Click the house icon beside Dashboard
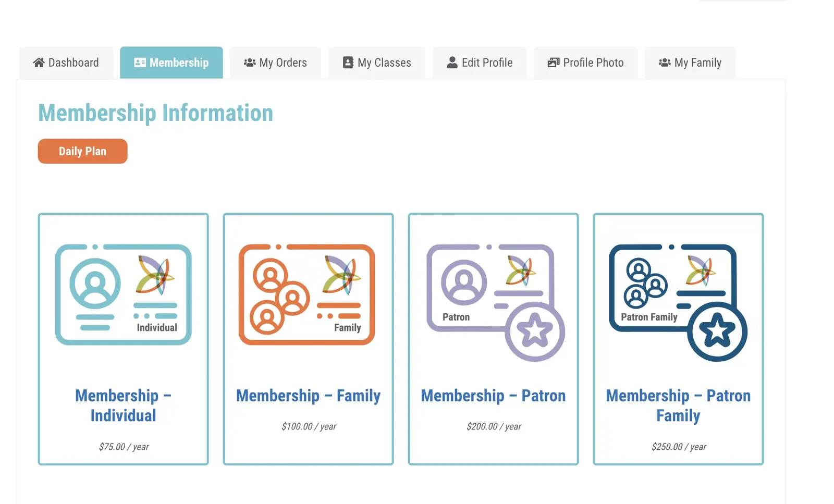Screen dimensions: 834x504 tap(39, 63)
